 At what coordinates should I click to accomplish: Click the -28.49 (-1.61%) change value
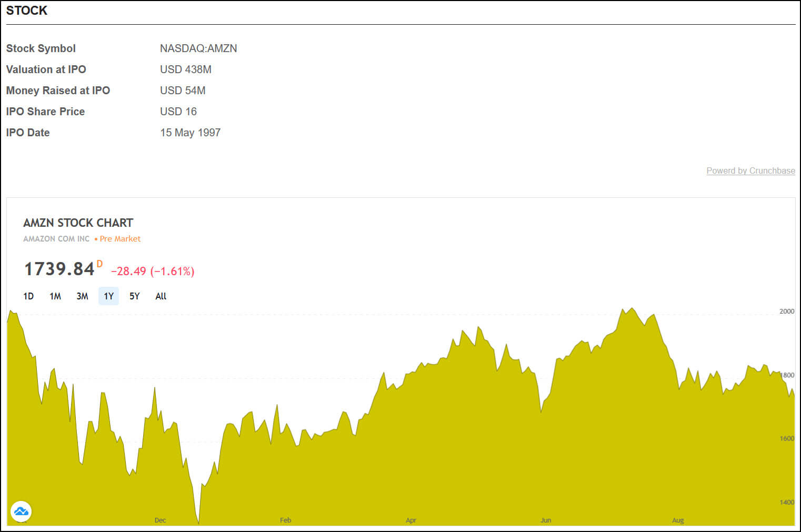point(153,271)
